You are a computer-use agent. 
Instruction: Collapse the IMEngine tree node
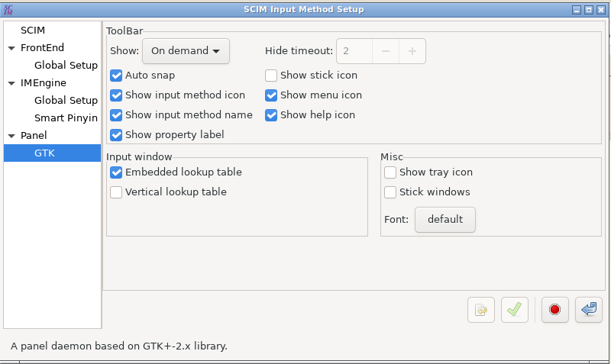(11, 83)
